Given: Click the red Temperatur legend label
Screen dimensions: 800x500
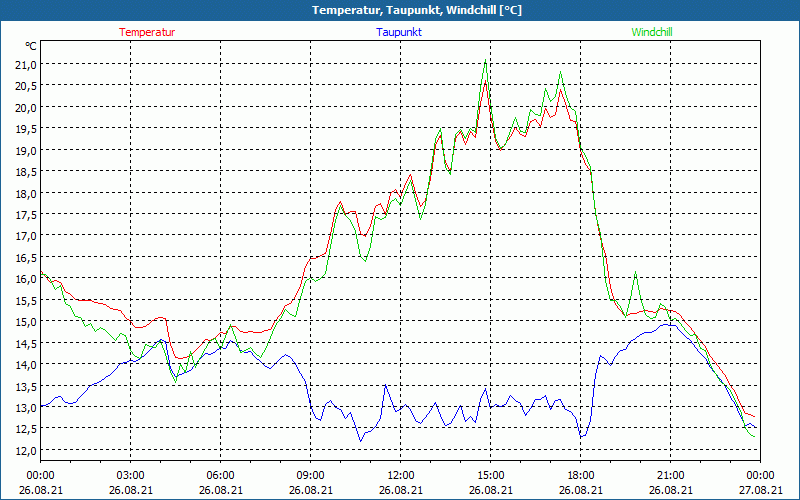Looking at the screenshot, I should pyautogui.click(x=147, y=32).
